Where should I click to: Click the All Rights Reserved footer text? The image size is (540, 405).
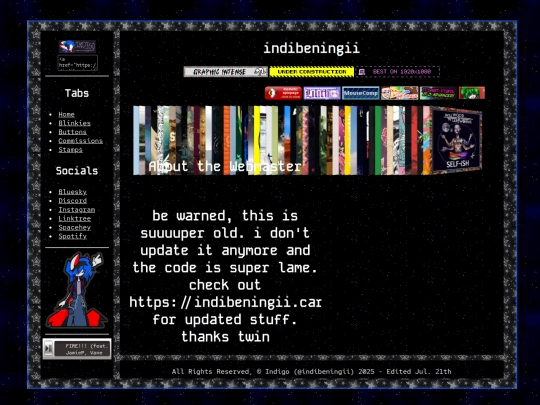pos(312,372)
